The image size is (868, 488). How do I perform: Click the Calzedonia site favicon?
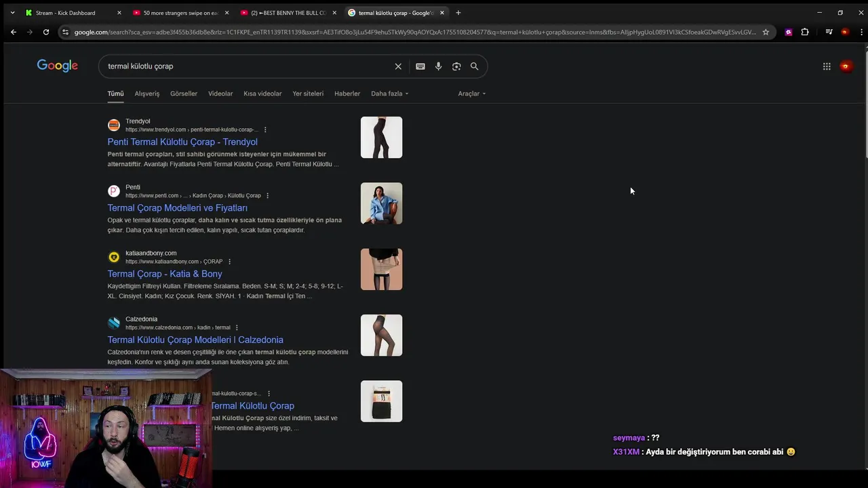pyautogui.click(x=114, y=323)
